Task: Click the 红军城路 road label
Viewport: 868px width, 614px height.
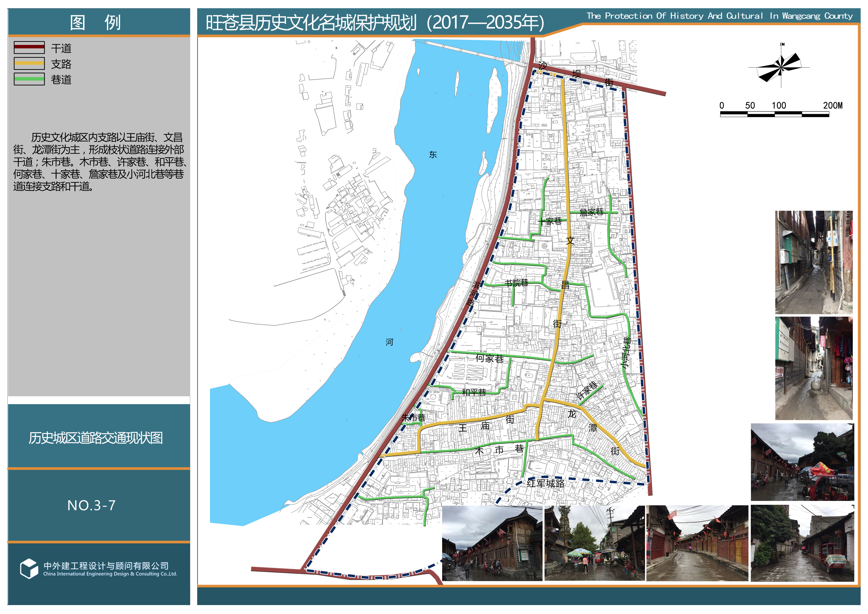Action: (x=546, y=483)
